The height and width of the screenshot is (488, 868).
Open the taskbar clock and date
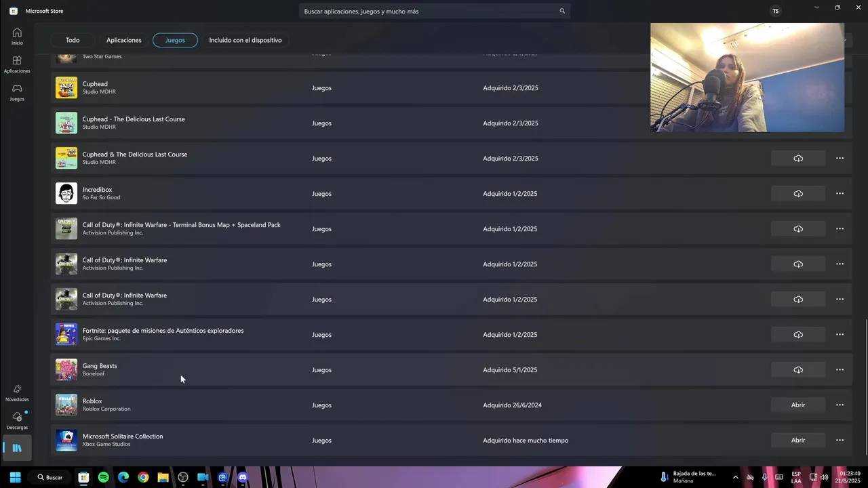click(849, 477)
